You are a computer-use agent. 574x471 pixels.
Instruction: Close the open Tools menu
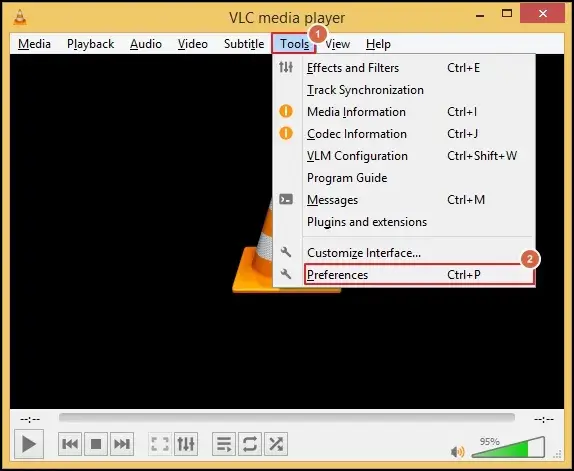[294, 44]
